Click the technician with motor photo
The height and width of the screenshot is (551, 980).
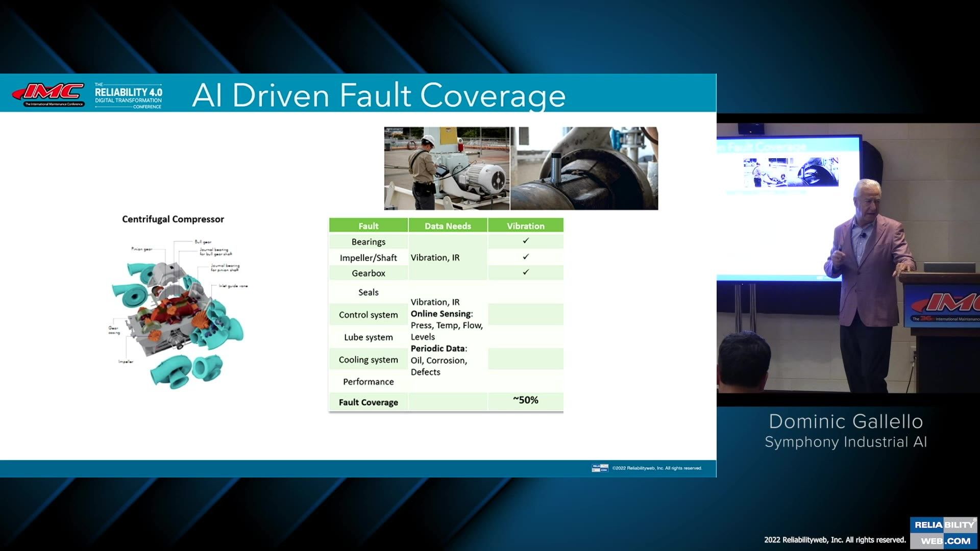(447, 168)
